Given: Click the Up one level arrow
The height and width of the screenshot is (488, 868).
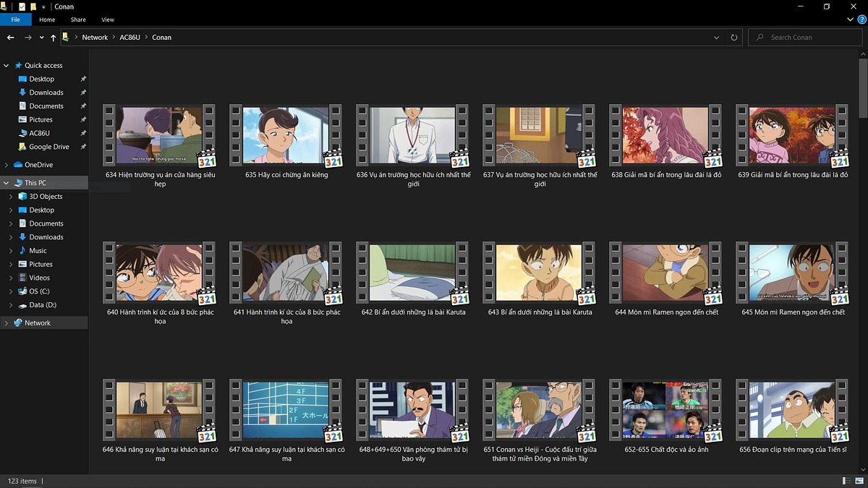Looking at the screenshot, I should (x=54, y=38).
